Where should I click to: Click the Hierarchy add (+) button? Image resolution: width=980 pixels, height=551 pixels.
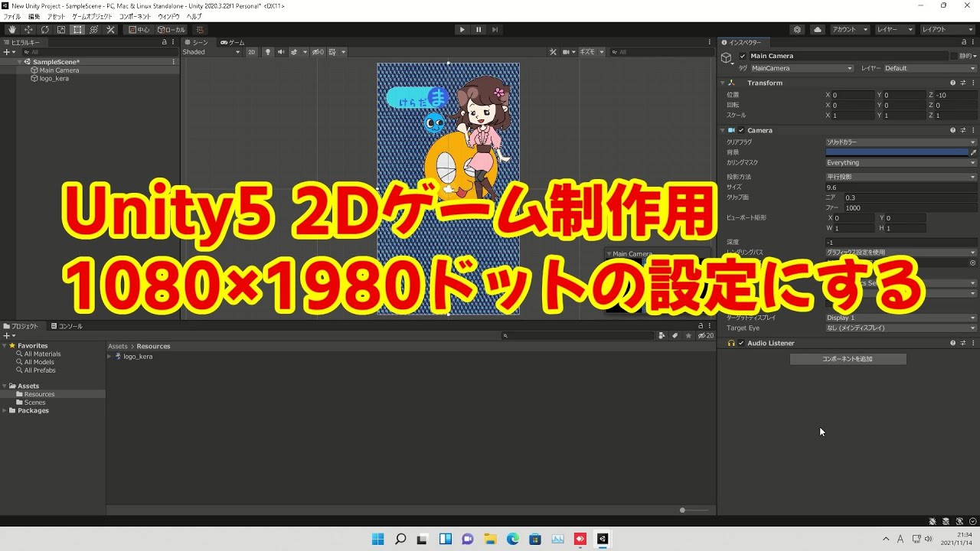(x=9, y=52)
